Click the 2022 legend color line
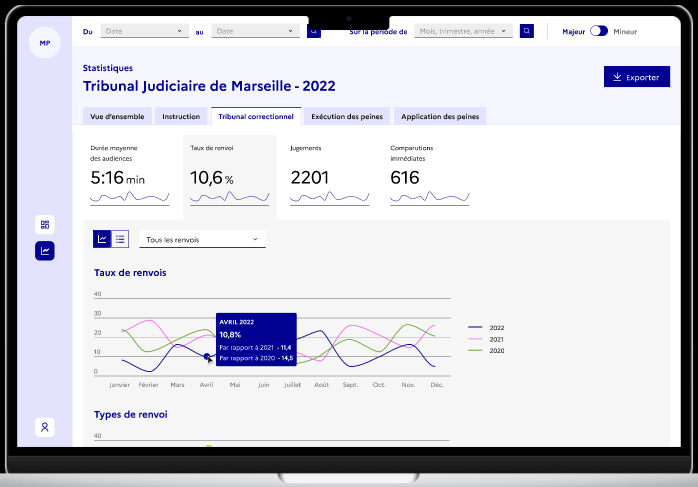The height and width of the screenshot is (487, 698). pos(475,327)
